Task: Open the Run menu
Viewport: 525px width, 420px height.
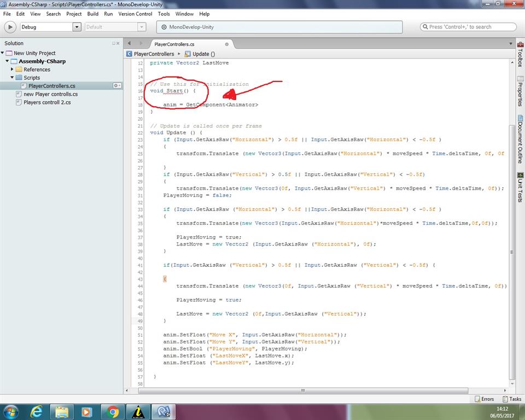Action: 108,14
